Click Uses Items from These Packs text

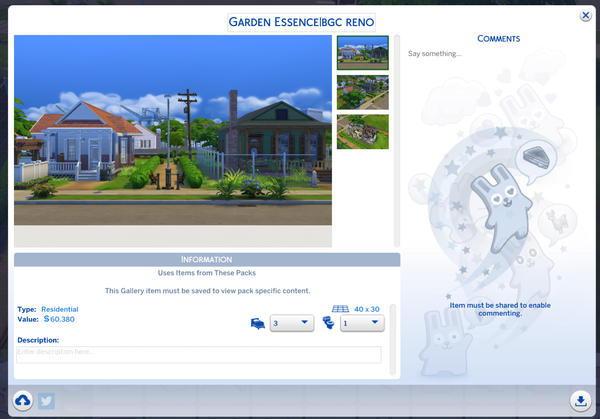coord(207,273)
